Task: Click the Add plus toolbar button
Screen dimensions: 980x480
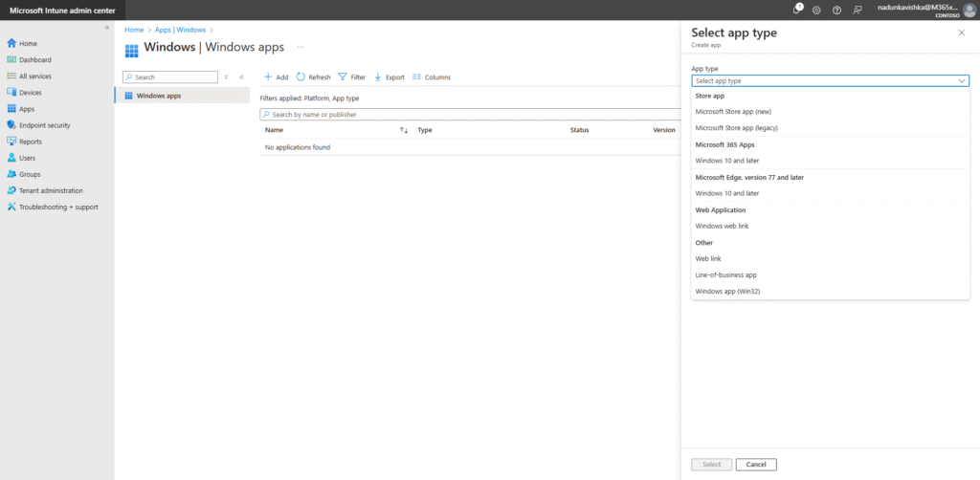Action: [276, 77]
